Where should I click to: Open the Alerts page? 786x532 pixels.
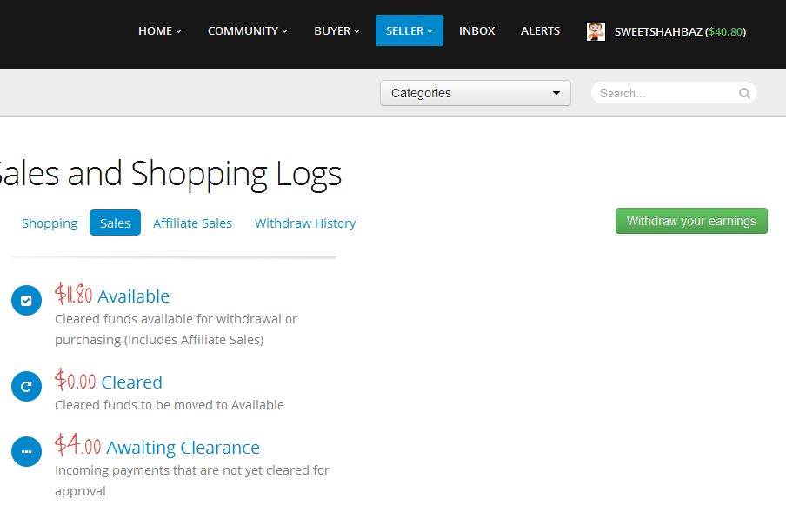[x=540, y=31]
